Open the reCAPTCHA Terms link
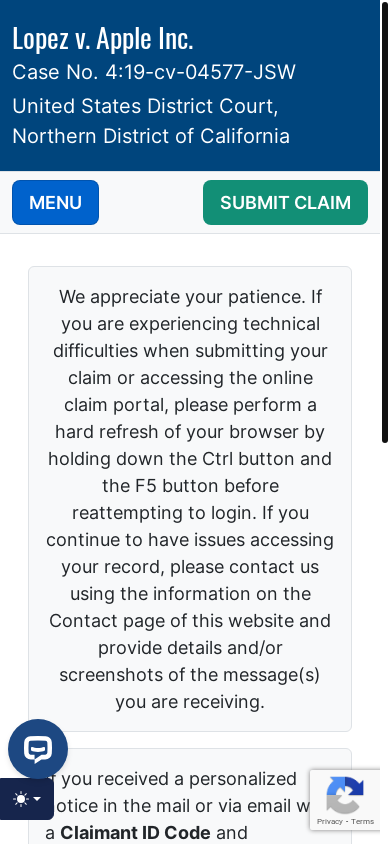Image resolution: width=390 pixels, height=844 pixels. [x=363, y=821]
